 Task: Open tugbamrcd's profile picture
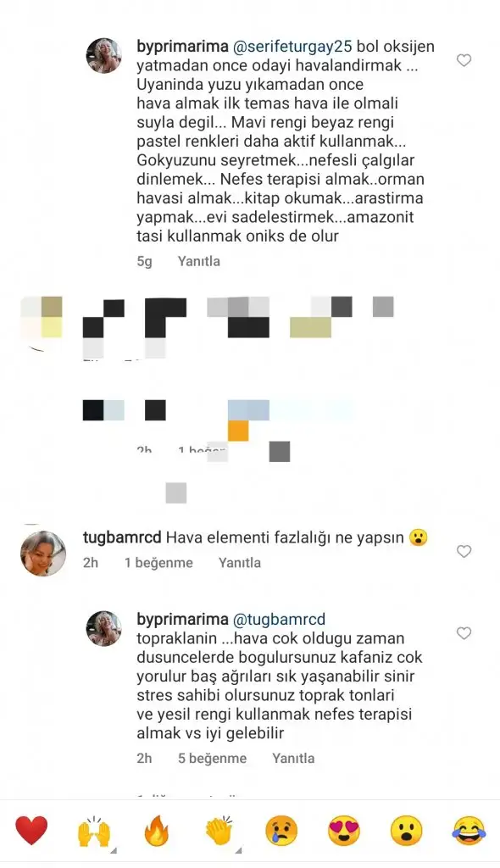coord(43,554)
